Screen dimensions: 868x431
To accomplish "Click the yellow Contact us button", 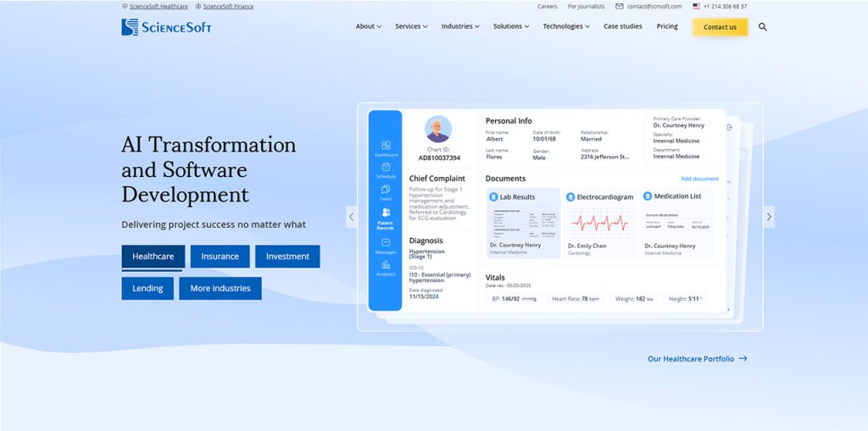I will point(720,27).
